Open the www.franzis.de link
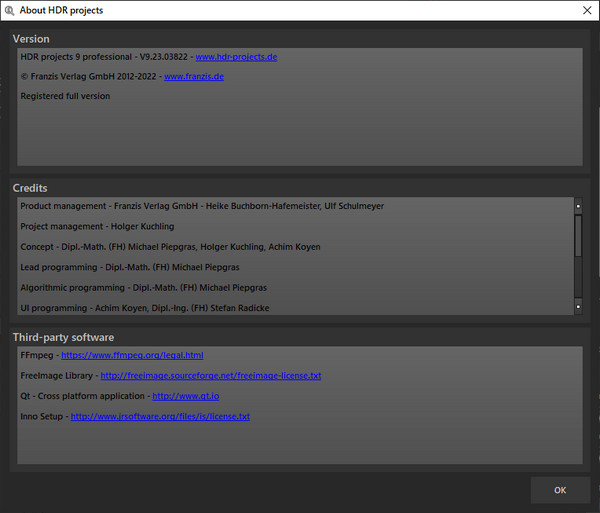The height and width of the screenshot is (513, 600). [x=194, y=77]
